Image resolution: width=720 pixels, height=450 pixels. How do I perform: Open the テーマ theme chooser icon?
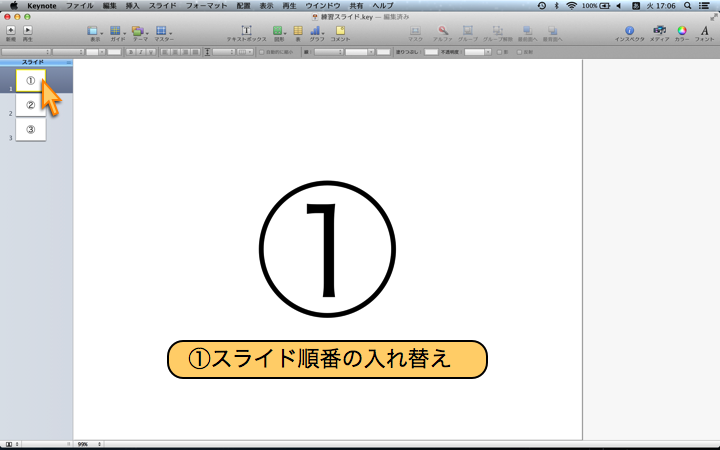pos(139,33)
